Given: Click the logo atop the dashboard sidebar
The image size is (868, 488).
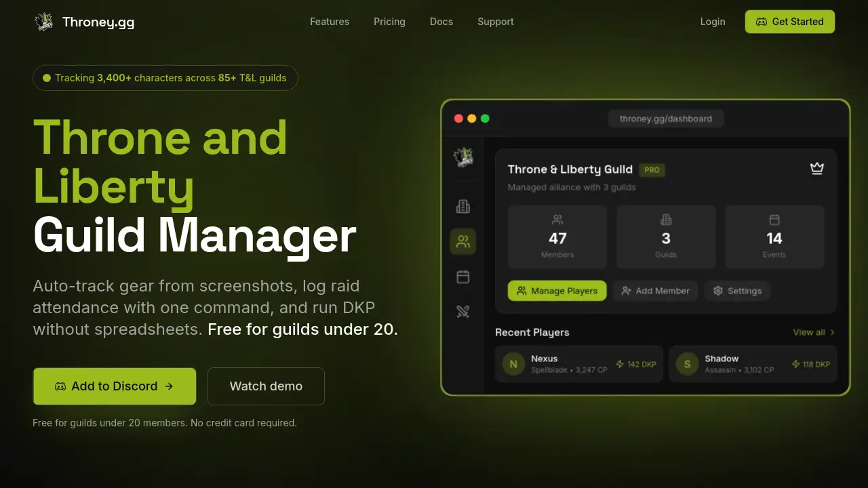Looking at the screenshot, I should pyautogui.click(x=463, y=157).
